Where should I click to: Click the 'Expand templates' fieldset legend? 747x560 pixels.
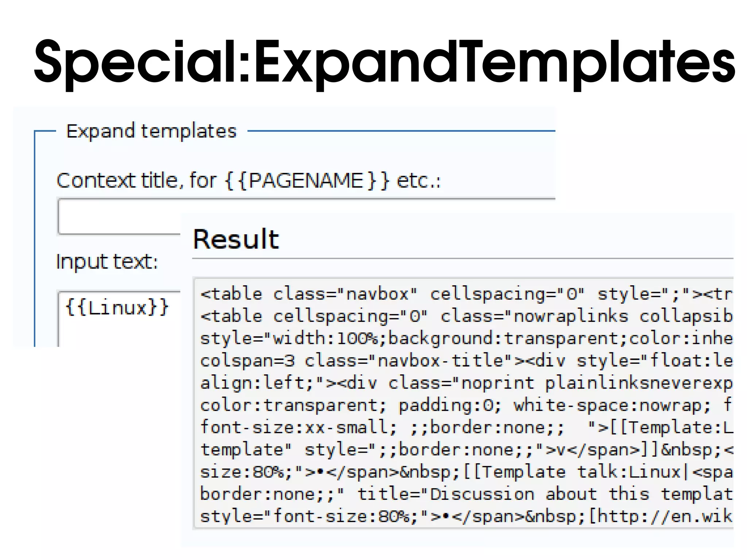tap(151, 131)
